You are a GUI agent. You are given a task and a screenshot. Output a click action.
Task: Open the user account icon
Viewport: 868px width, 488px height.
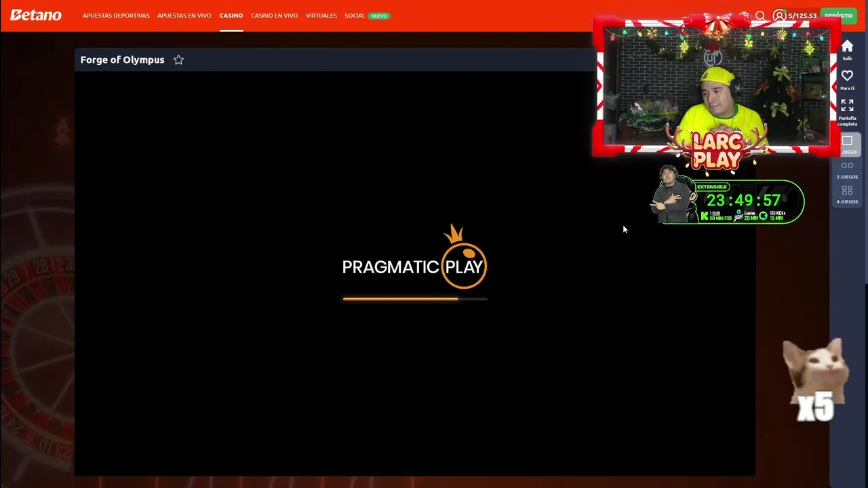pos(778,16)
